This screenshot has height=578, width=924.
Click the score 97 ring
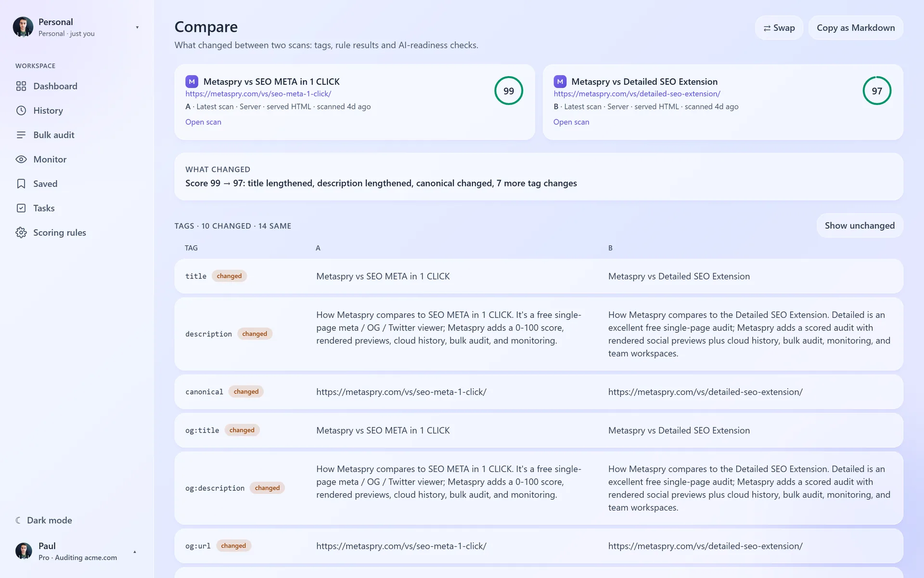point(877,91)
